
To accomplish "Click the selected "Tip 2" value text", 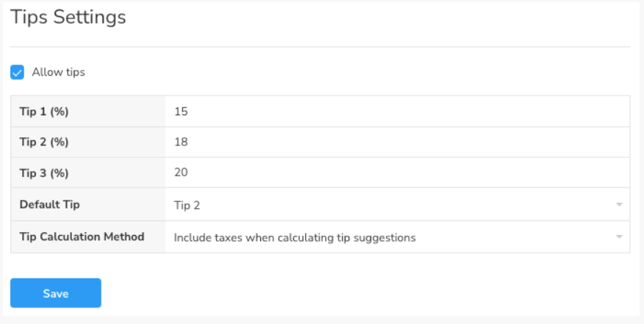I will pos(187,205).
